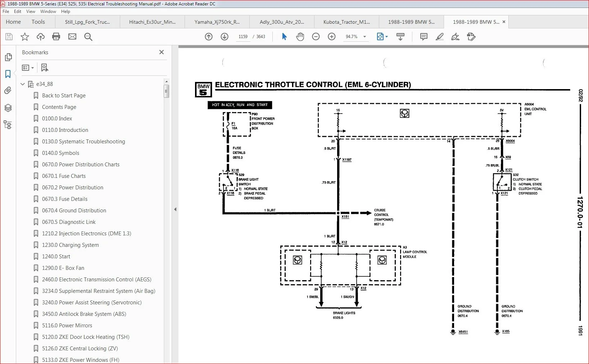Open the View menu
The width and height of the screenshot is (589, 364).
31,11
